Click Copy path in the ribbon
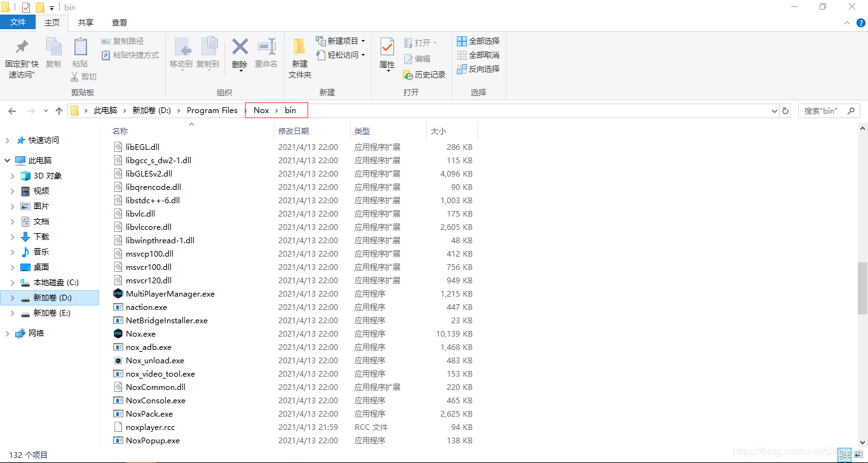Image resolution: width=868 pixels, height=463 pixels. click(123, 41)
